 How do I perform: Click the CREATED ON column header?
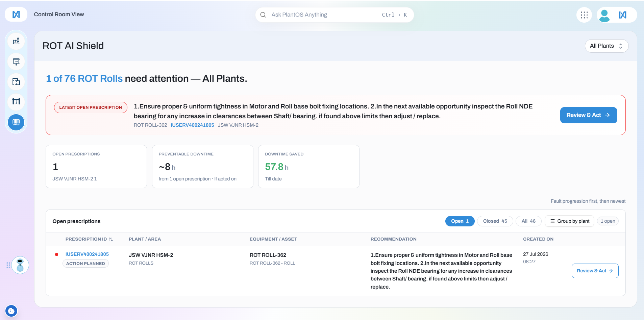pyautogui.click(x=538, y=239)
